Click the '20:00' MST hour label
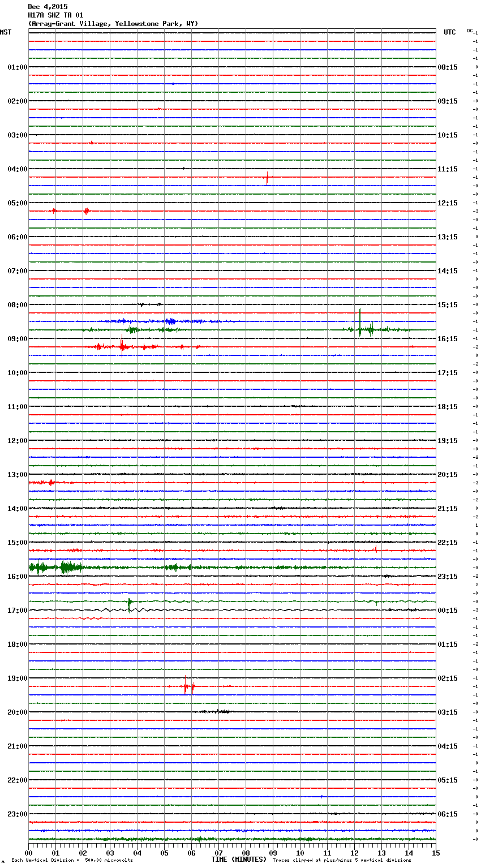Image resolution: width=481 pixels, height=868 pixels. pyautogui.click(x=18, y=712)
